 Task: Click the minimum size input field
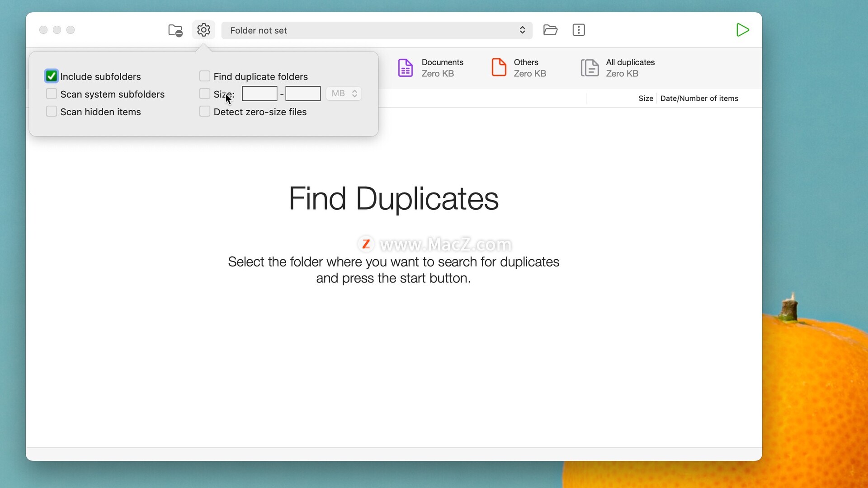(x=259, y=94)
